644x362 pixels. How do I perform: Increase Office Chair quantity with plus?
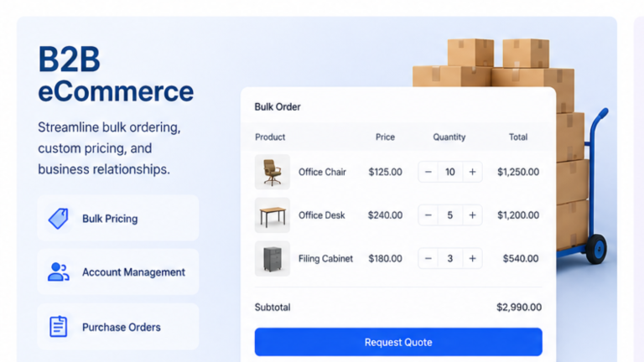point(472,172)
